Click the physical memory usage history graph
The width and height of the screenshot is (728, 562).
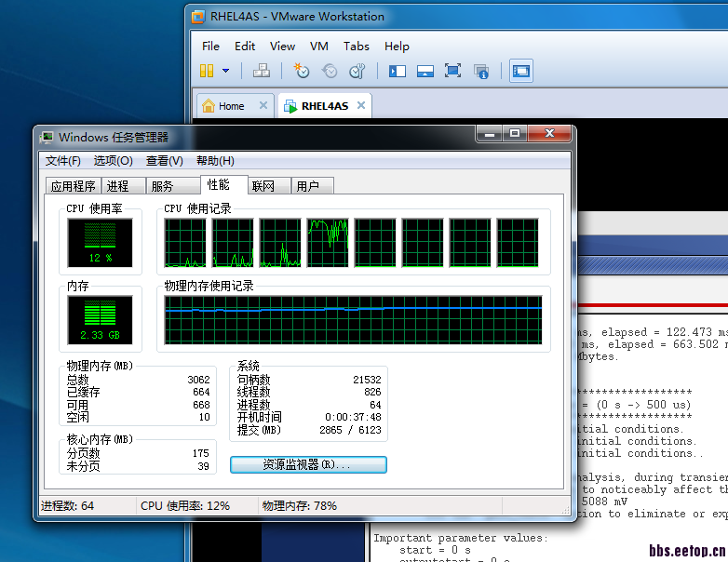(x=354, y=320)
